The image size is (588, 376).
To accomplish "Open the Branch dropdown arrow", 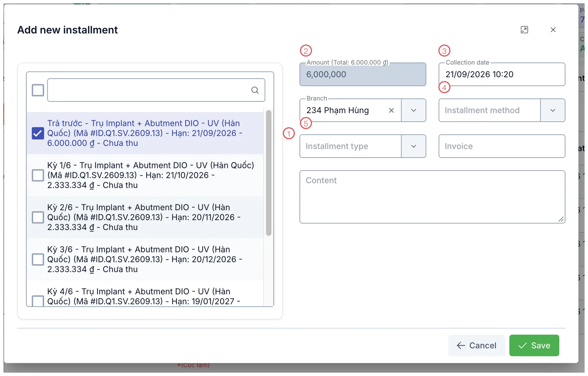I will click(x=413, y=110).
